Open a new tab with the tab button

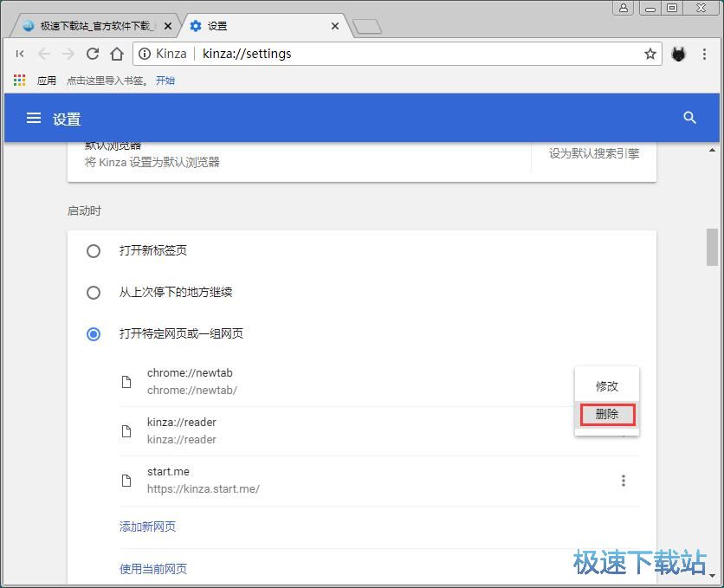tap(367, 27)
